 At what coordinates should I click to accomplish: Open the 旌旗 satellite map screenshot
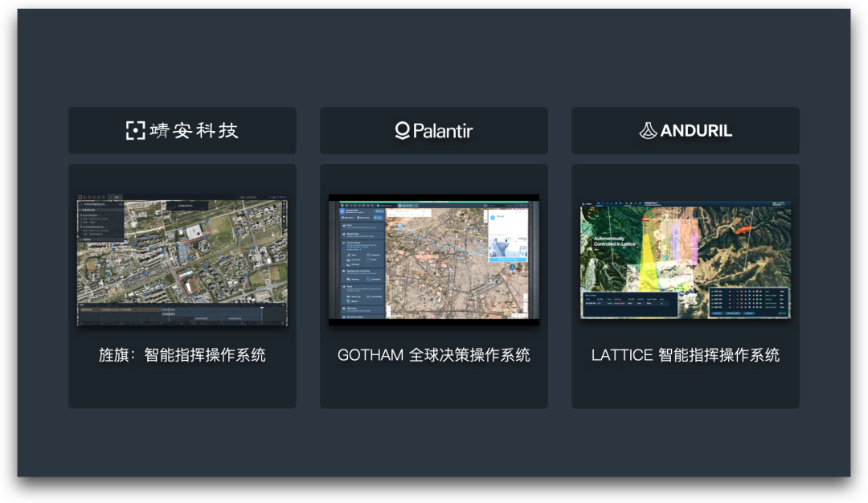tap(182, 260)
